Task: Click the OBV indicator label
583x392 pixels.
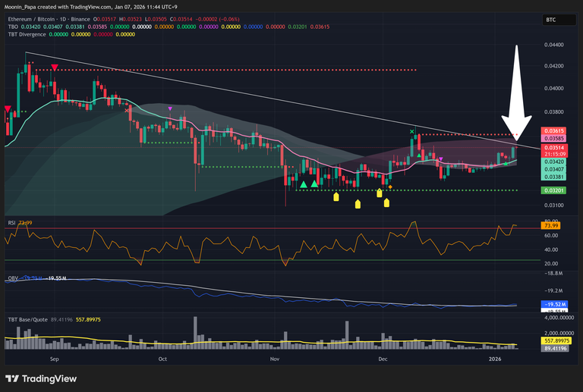Action: pyautogui.click(x=12, y=278)
